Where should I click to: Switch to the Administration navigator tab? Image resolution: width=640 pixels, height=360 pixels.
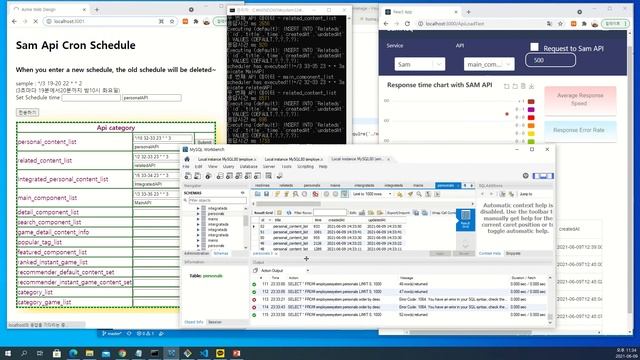tap(197, 253)
